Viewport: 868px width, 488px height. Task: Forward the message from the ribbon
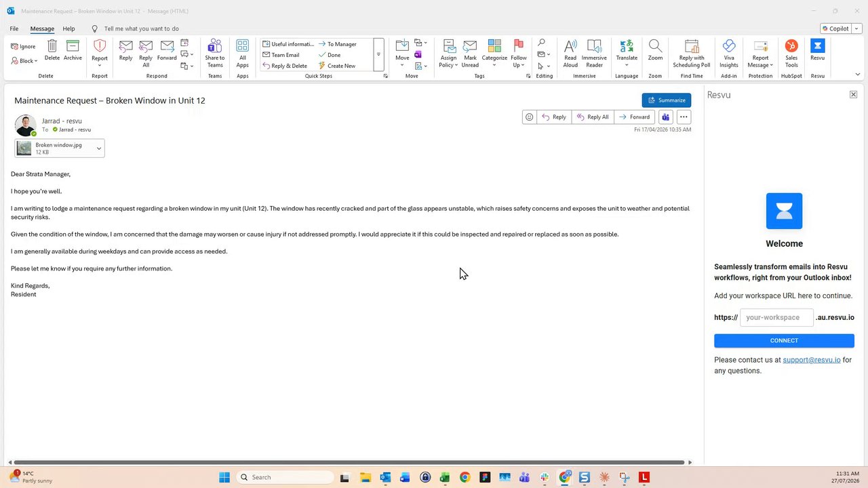(x=167, y=50)
